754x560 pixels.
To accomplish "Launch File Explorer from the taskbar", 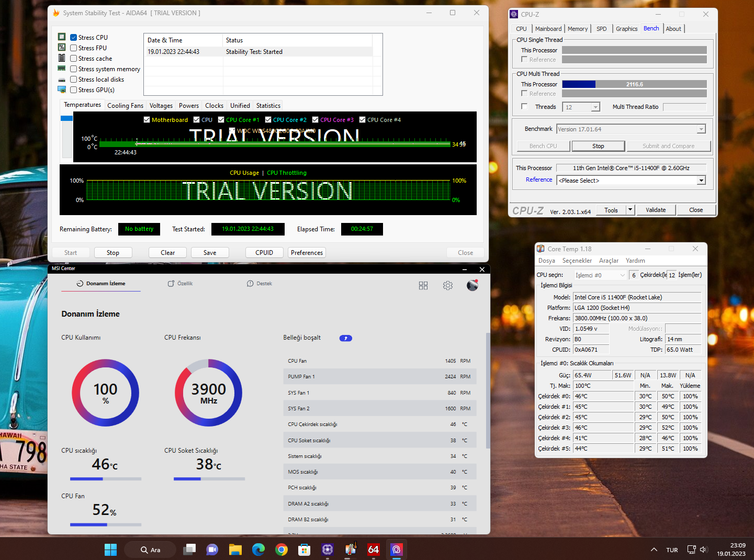I will pyautogui.click(x=235, y=550).
